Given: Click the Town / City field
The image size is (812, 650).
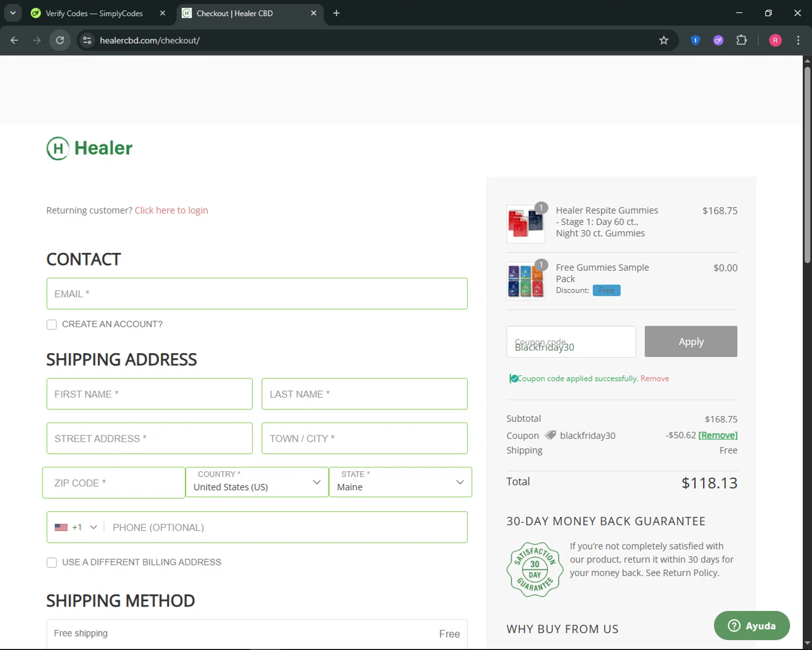Looking at the screenshot, I should click(364, 438).
